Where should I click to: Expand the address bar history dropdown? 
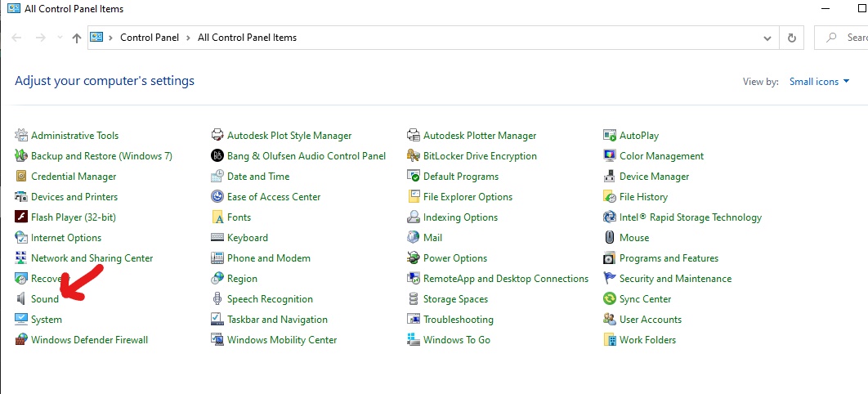click(x=767, y=38)
